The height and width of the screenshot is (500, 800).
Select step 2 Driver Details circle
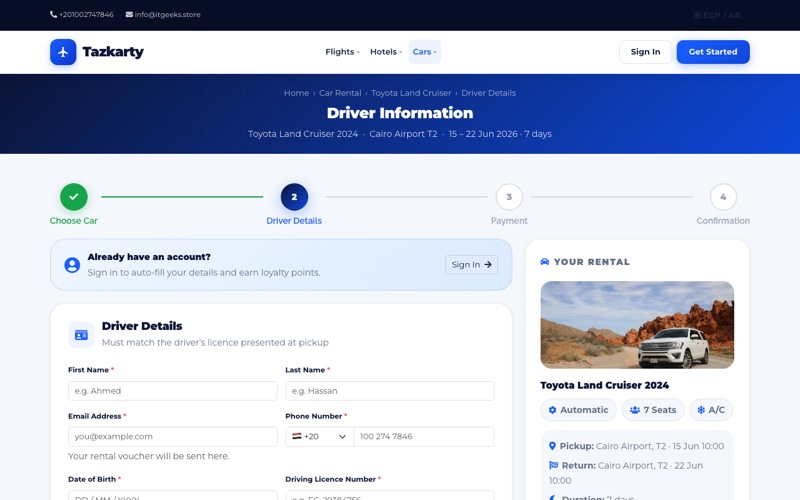tap(294, 197)
